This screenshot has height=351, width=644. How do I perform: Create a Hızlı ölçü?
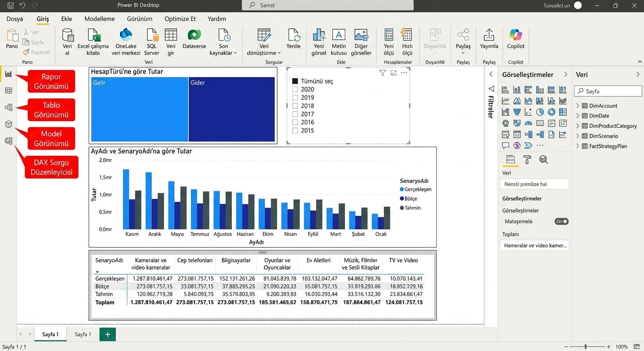[407, 42]
